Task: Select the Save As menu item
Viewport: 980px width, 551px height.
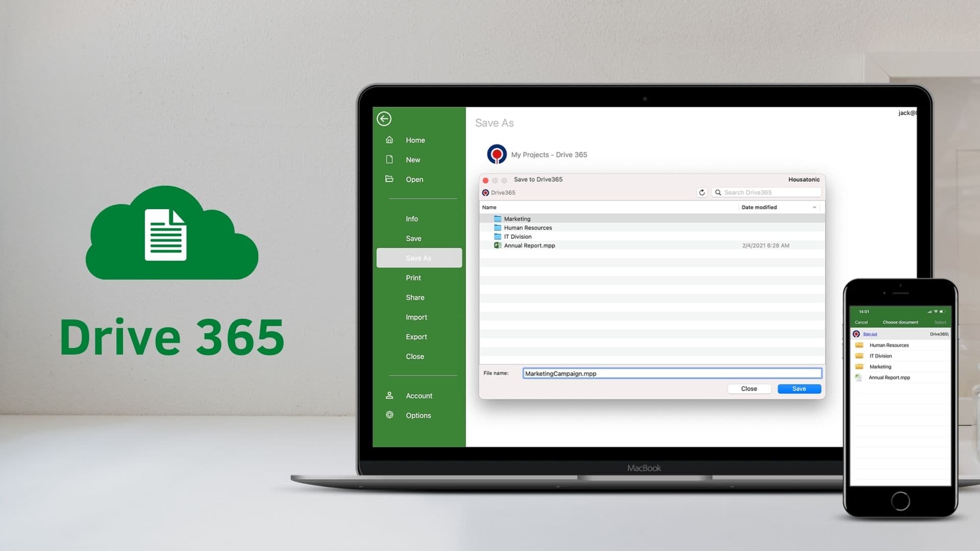Action: coord(419,258)
